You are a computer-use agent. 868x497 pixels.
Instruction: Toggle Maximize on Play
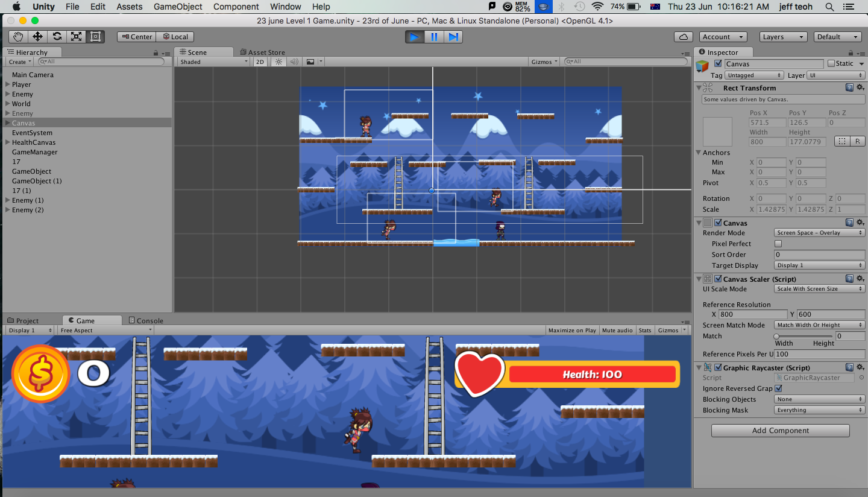[x=572, y=330]
